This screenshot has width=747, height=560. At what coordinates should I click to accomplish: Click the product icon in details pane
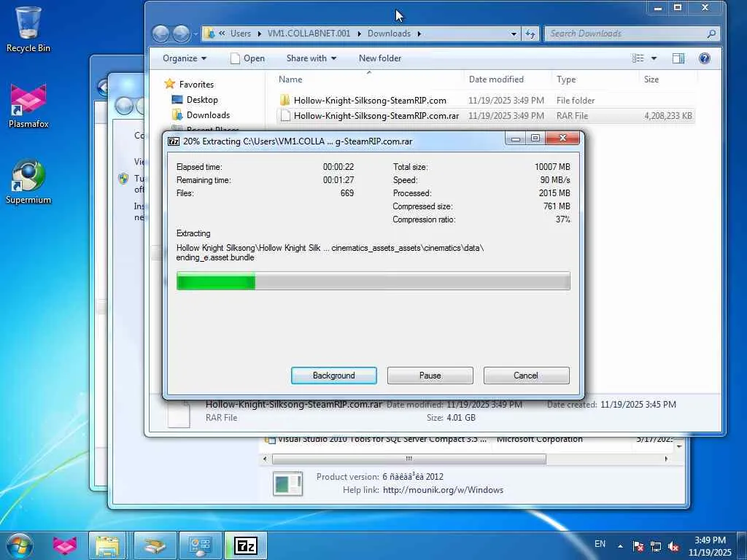[287, 484]
